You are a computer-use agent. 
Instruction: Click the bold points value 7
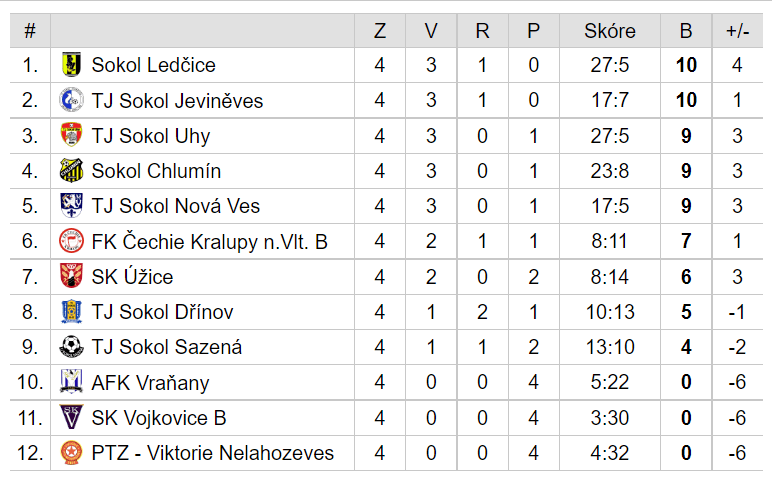[686, 241]
